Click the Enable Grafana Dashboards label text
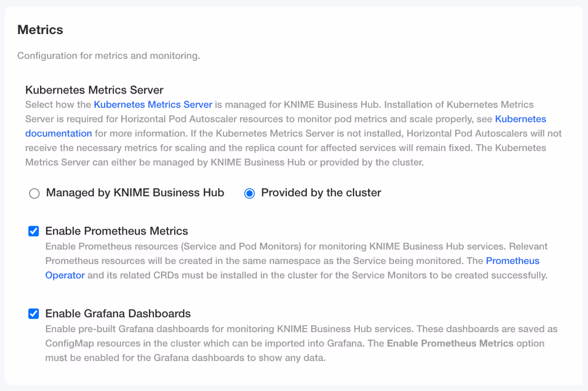588x391 pixels. click(x=118, y=313)
